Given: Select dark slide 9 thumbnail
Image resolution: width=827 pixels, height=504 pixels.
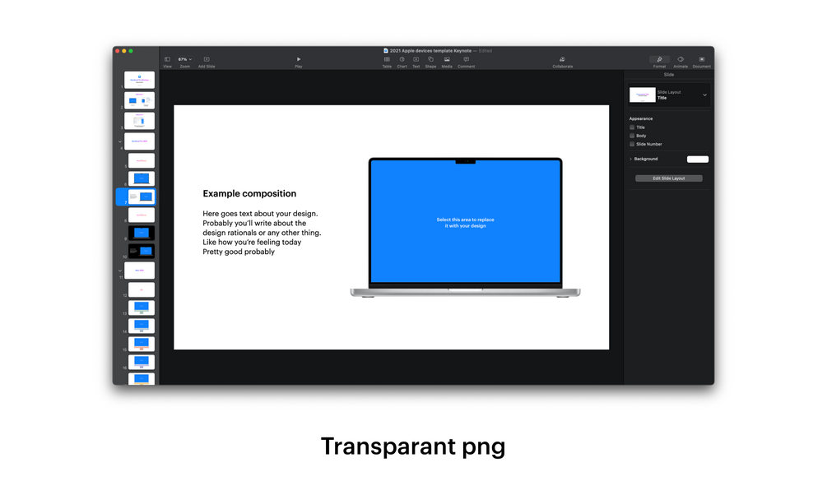Looking at the screenshot, I should [x=142, y=233].
